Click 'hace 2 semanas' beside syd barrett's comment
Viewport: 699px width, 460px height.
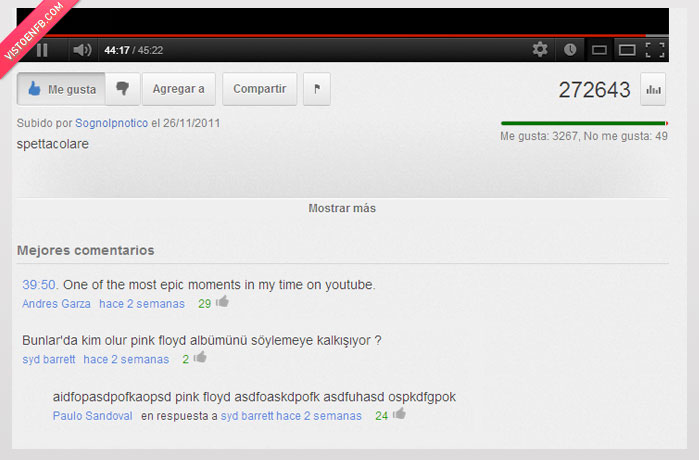coord(126,359)
